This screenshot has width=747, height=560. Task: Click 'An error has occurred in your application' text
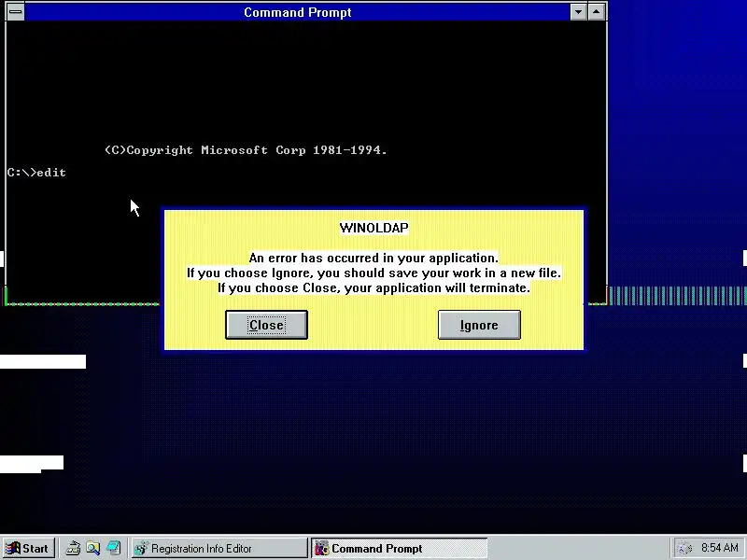(x=373, y=258)
